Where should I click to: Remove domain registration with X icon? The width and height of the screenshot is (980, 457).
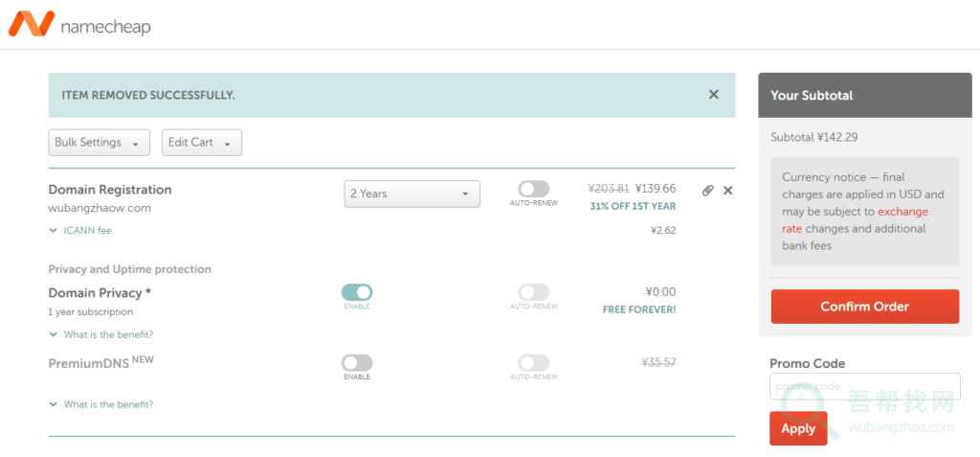pyautogui.click(x=728, y=191)
